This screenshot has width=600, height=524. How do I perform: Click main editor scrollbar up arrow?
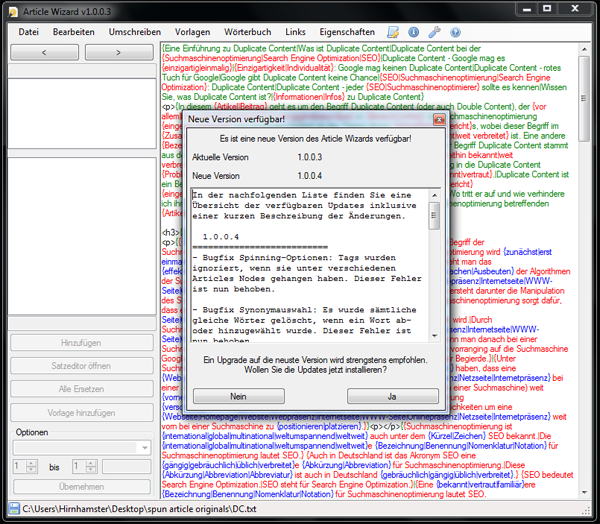pyautogui.click(x=584, y=49)
